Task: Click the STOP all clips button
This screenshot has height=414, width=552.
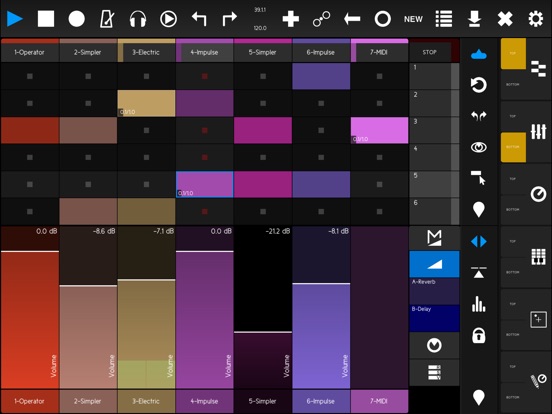Action: point(430,52)
